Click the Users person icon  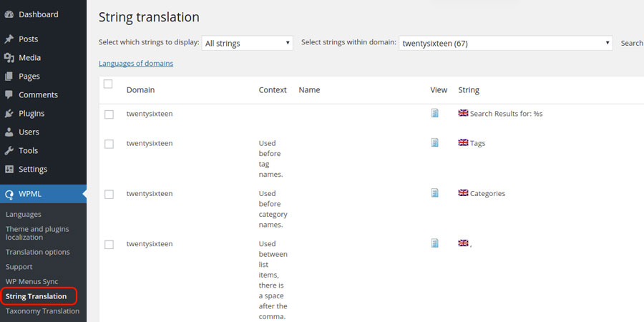click(9, 132)
